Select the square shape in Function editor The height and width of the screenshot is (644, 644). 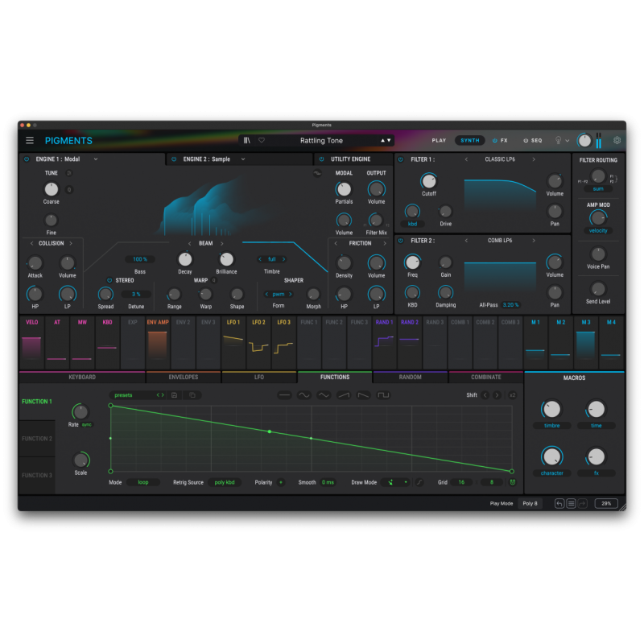point(383,395)
